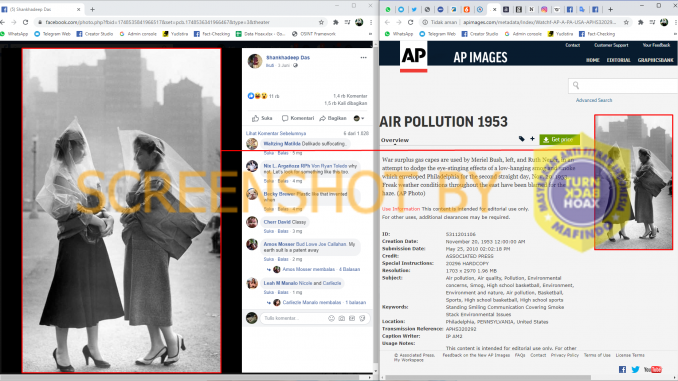Open Shankhadeep Das profile picture
The image size is (678, 381).
(255, 61)
